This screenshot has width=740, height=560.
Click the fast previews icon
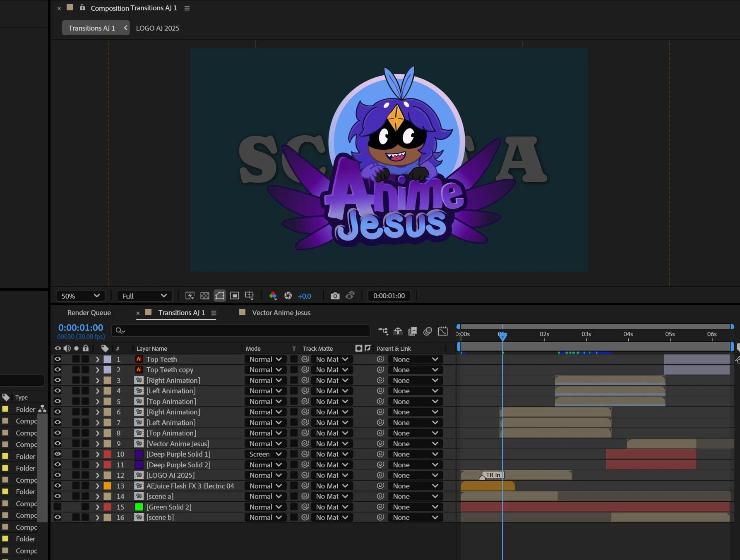[x=190, y=296]
